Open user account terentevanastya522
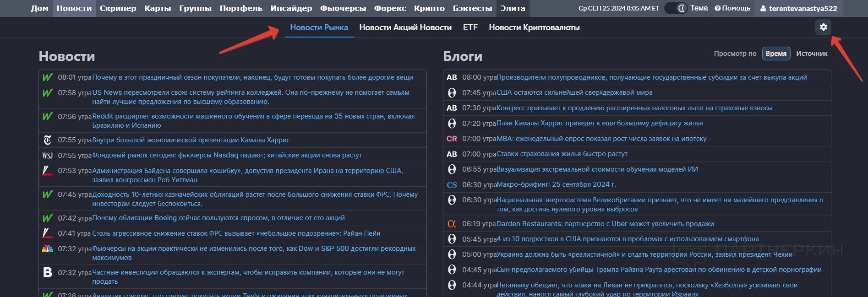This screenshot has height=297, width=868. (798, 8)
